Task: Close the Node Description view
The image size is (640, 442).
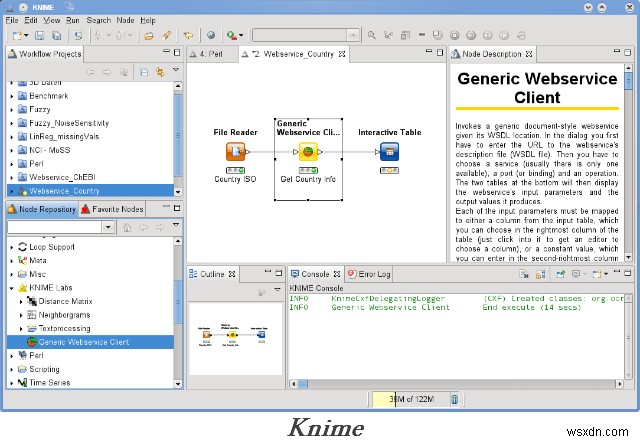Action: pos(529,54)
